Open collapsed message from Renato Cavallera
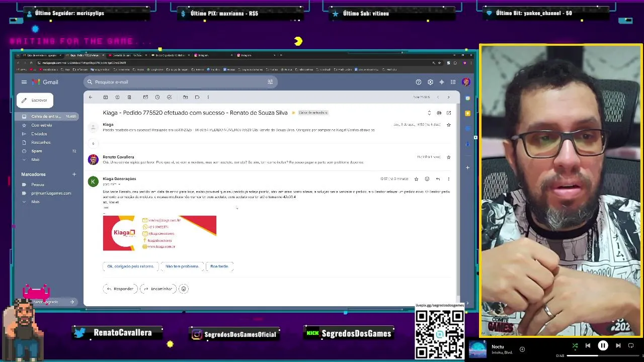Screen dimensions: 644x362 [x=272, y=159]
